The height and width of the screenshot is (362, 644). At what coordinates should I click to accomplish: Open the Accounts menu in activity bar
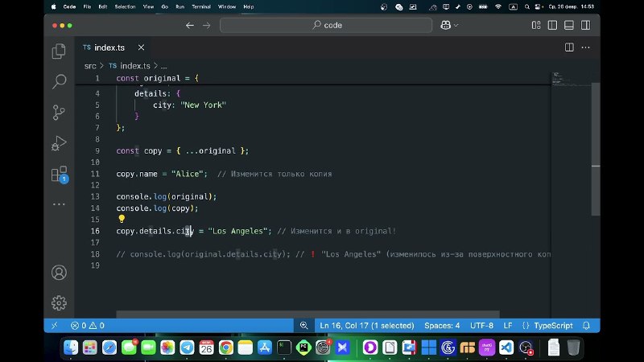(x=59, y=273)
